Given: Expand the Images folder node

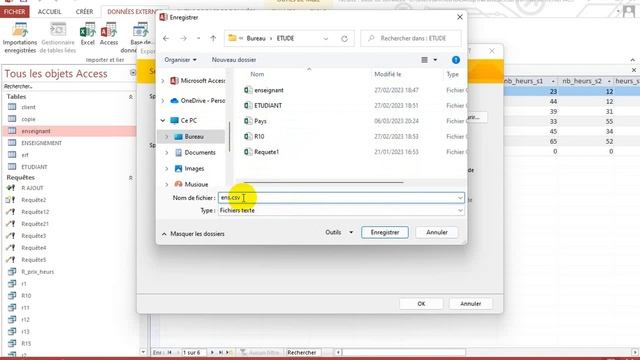Looking at the screenshot, I should (x=167, y=169).
